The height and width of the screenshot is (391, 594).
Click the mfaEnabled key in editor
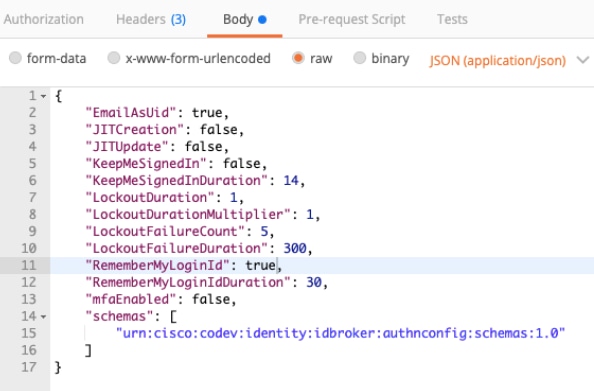(x=131, y=299)
